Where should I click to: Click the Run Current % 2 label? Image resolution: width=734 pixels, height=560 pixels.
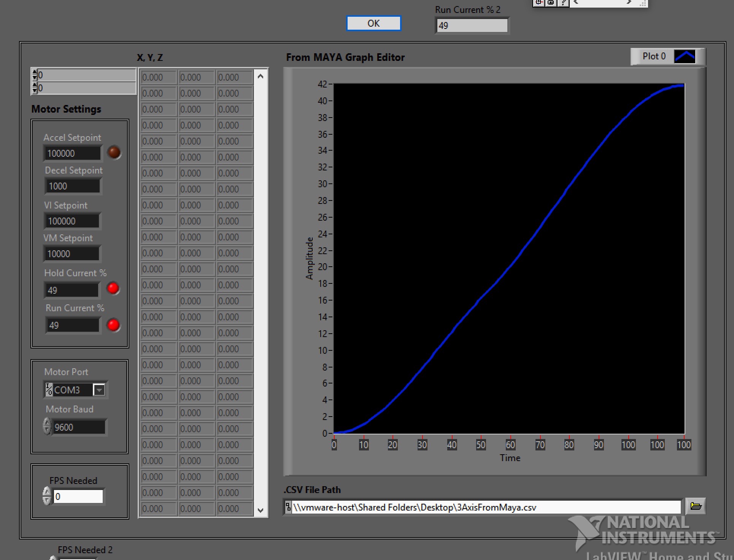click(468, 10)
